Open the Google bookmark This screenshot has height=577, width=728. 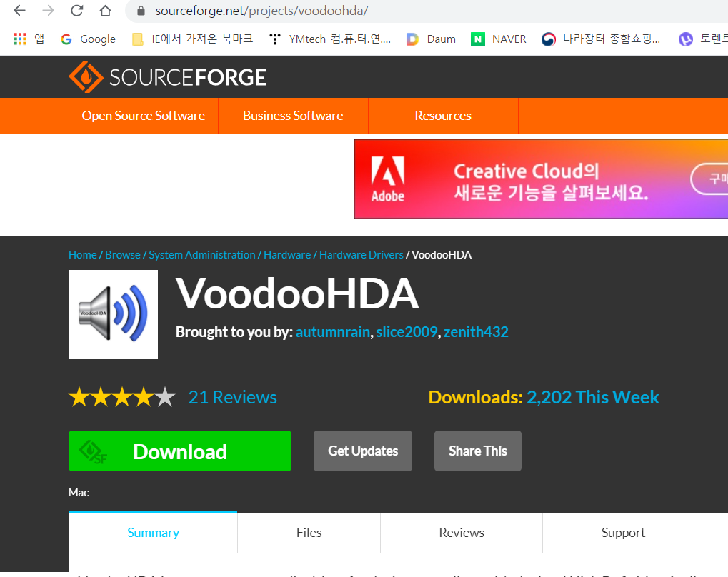point(88,39)
